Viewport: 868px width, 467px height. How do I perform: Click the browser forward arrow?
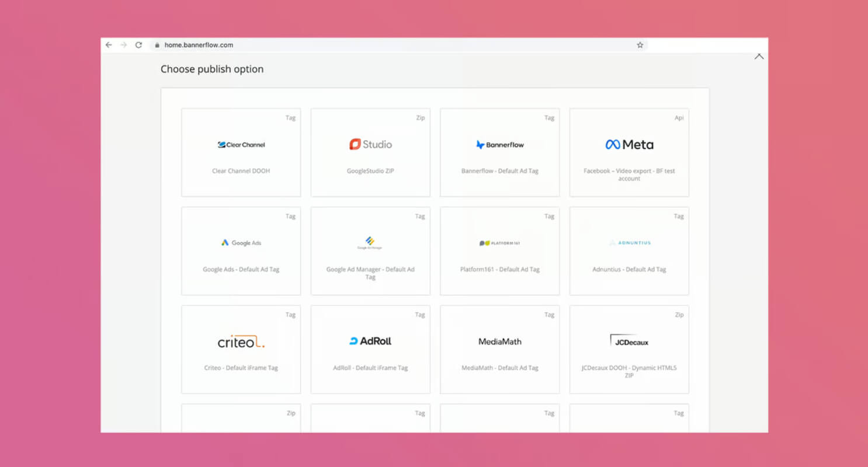click(123, 45)
